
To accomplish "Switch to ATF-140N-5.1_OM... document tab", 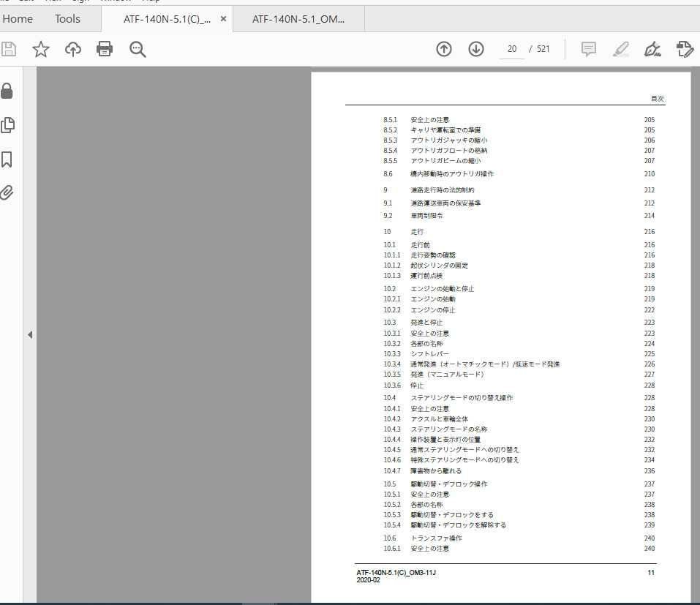I will click(298, 19).
